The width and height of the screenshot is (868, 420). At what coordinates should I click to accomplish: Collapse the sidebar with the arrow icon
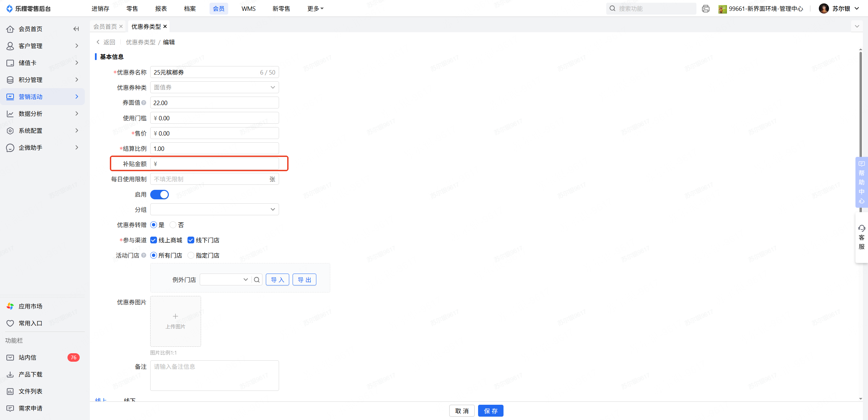pos(76,29)
